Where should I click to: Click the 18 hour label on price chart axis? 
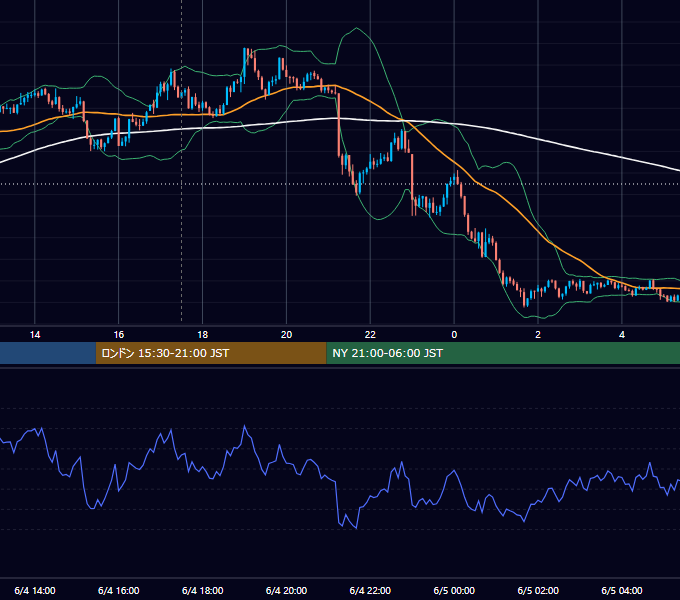coord(203,335)
